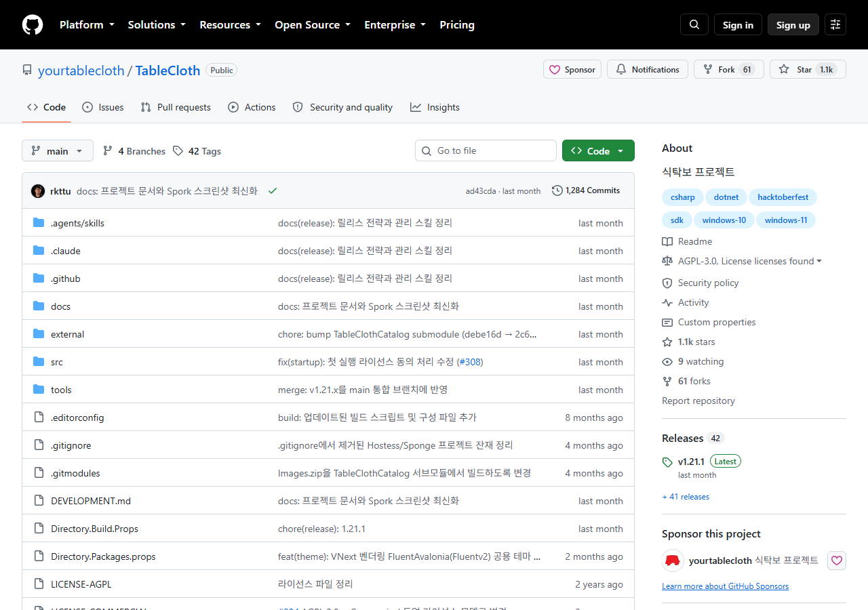Switch to the Issues tab
868x610 pixels.
[103, 107]
